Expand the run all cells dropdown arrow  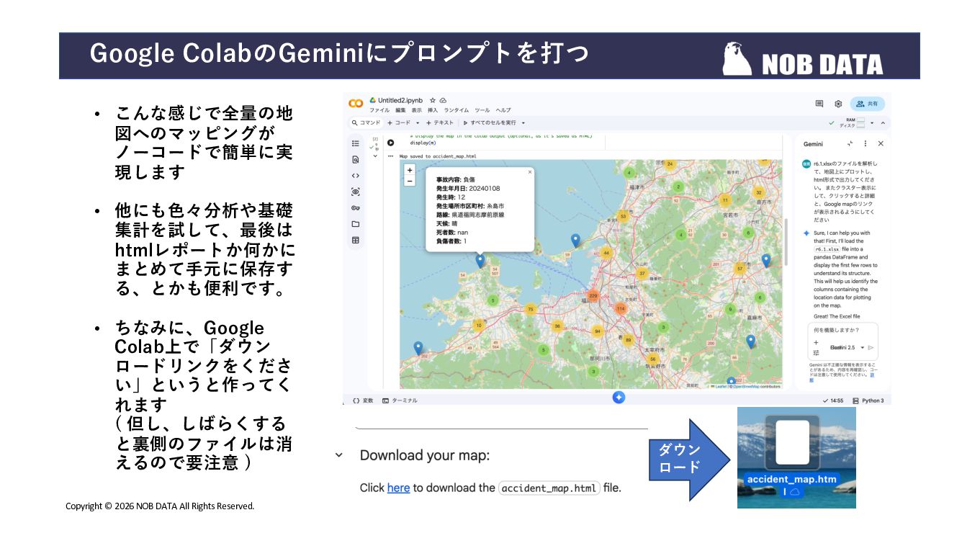523,123
